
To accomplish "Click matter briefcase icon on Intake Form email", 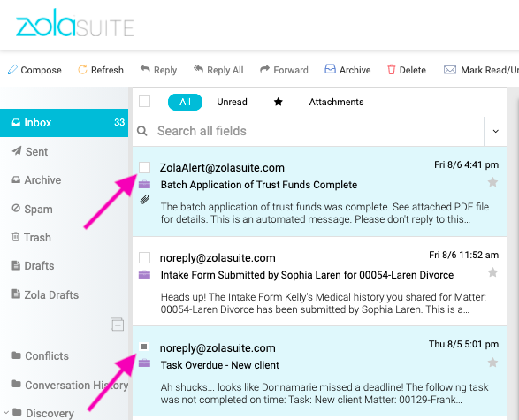I will tap(144, 275).
